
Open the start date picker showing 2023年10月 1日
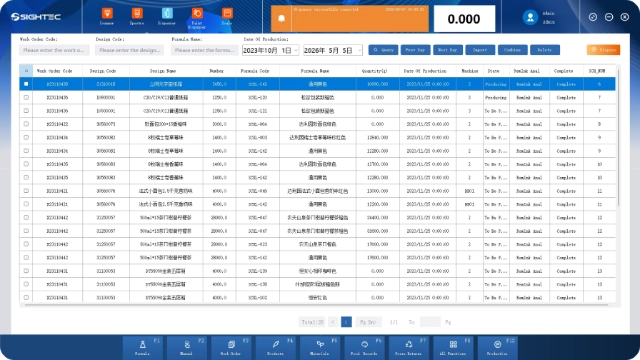(x=271, y=50)
